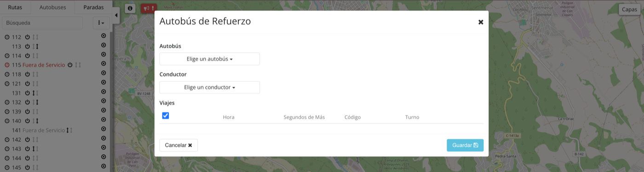Click the locate target icon of route 141
Viewport: 644px width, 172px height.
point(103,128)
